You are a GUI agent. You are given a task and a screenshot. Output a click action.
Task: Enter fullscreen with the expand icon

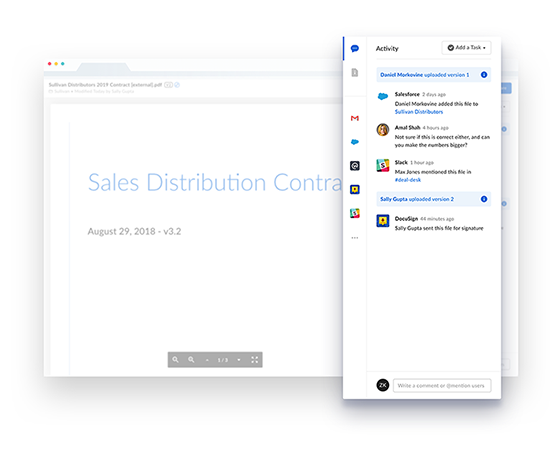coord(255,360)
